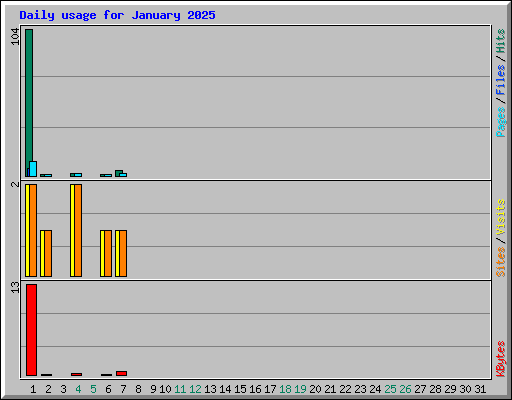The width and height of the screenshot is (512, 400).
Task: Click the green weekend day 11 label
Action: (x=180, y=389)
